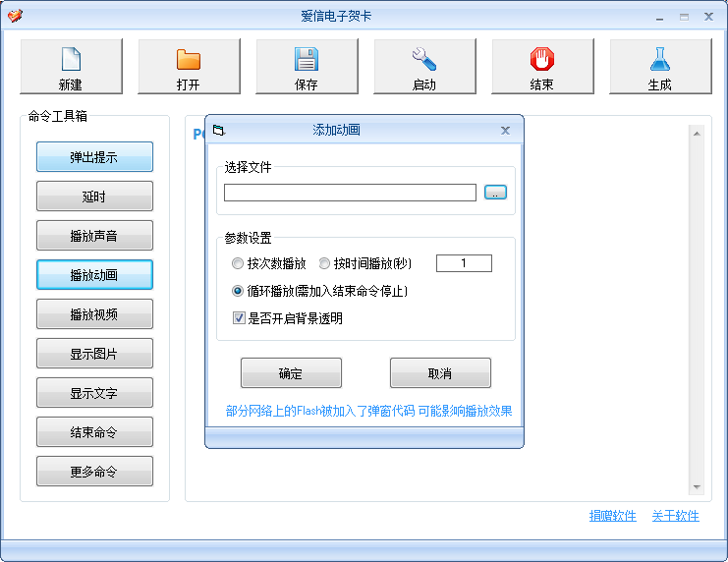Screen dimensions: 728x562
Task: Start with the 启动 wrench button
Action: coord(424,67)
